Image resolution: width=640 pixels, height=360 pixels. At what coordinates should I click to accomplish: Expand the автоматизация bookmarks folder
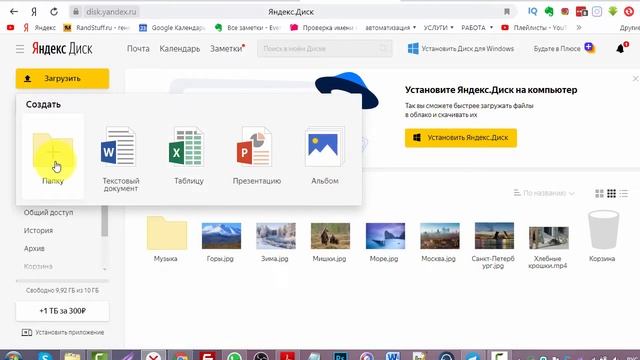[x=390, y=27]
